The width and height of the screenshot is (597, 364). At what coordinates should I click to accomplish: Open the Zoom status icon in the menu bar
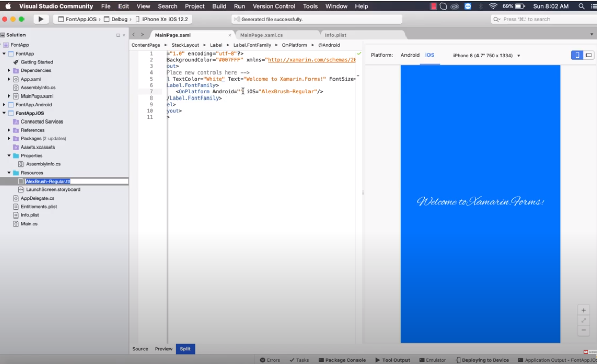click(x=468, y=6)
